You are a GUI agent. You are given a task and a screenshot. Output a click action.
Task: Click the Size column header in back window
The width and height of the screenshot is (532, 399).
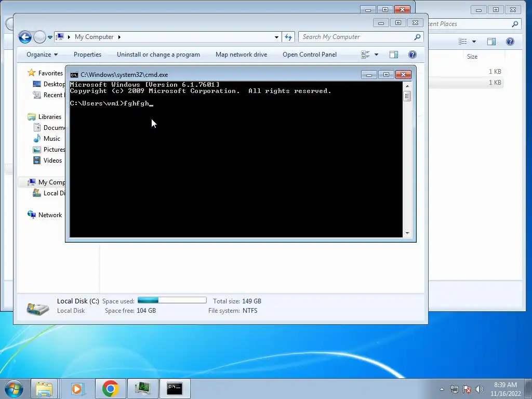(x=472, y=57)
